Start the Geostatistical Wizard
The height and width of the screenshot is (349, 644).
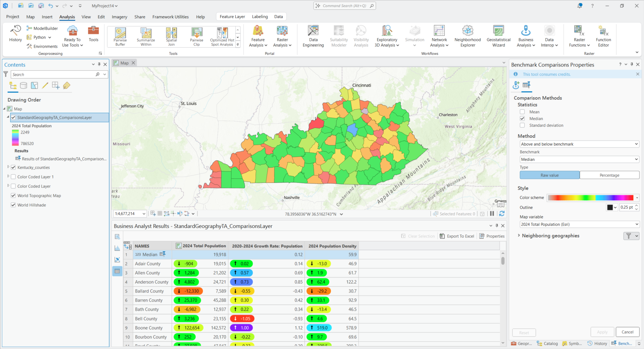tap(498, 35)
